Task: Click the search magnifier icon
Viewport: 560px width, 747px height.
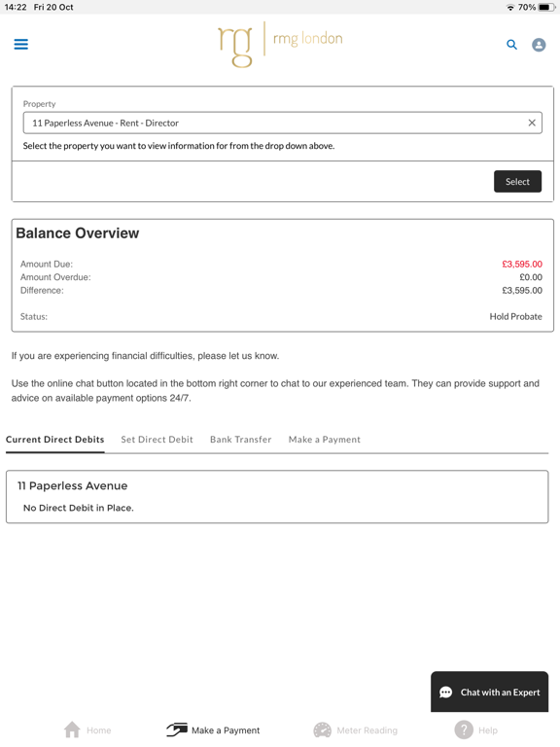Action: coord(511,45)
